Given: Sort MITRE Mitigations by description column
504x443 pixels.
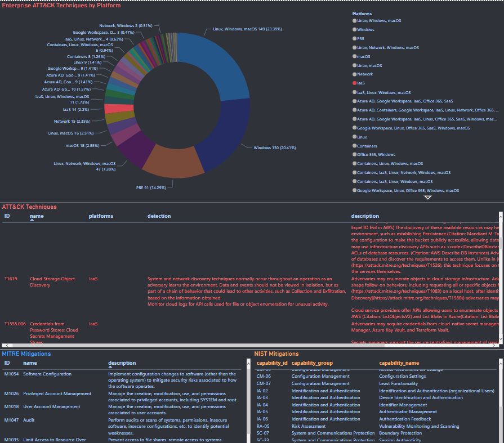Looking at the screenshot, I should coord(122,363).
